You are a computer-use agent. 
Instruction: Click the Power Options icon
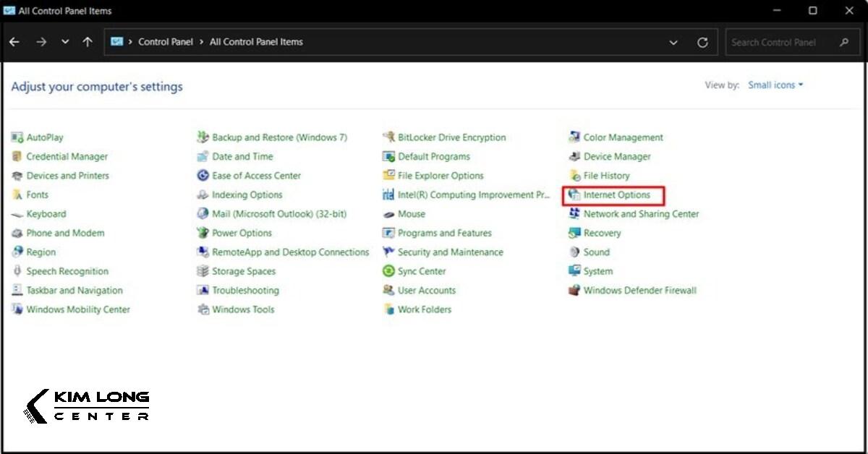pos(203,234)
